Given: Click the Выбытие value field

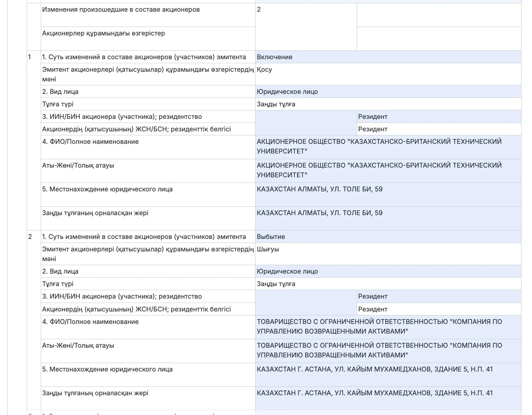Looking at the screenshot, I should coord(388,237).
